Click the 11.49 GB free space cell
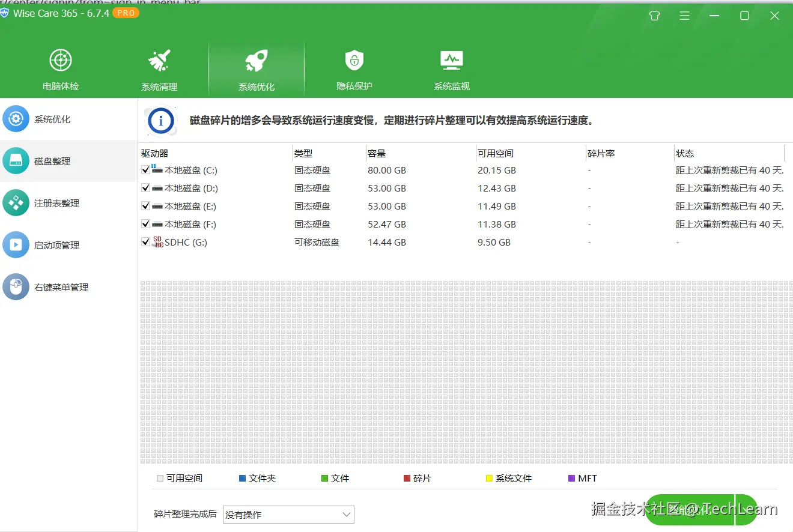793x532 pixels. [x=497, y=207]
